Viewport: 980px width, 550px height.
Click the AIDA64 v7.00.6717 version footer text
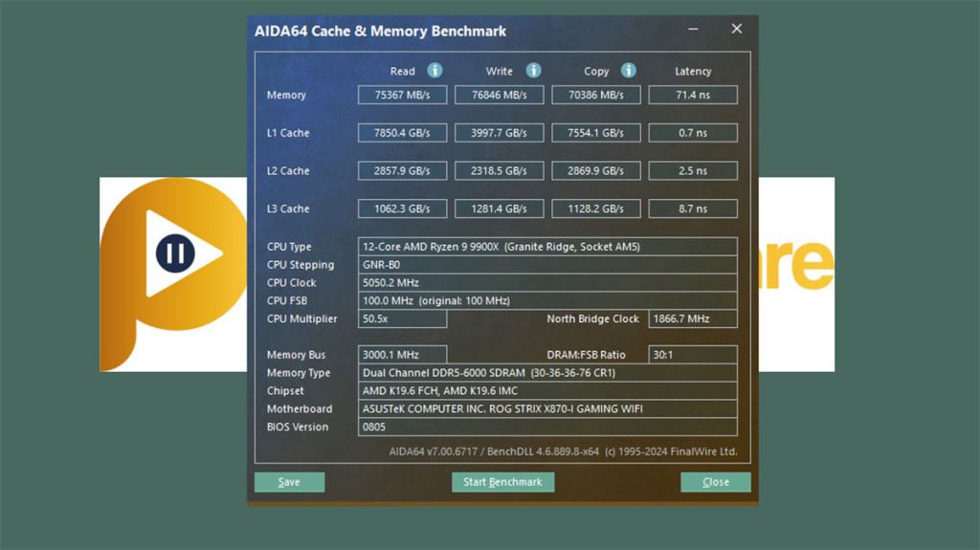point(563,451)
